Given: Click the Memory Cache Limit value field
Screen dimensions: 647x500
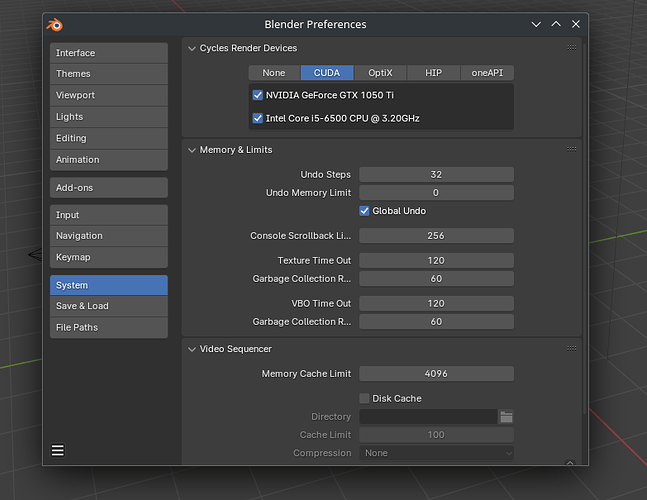Looking at the screenshot, I should coord(437,374).
